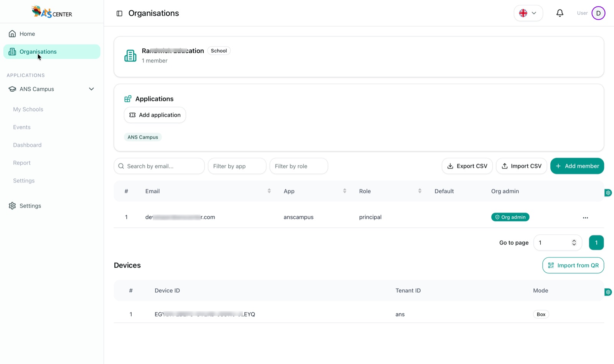Focus the Search by email field
Image resolution: width=614 pixels, height=364 pixels.
tap(159, 166)
